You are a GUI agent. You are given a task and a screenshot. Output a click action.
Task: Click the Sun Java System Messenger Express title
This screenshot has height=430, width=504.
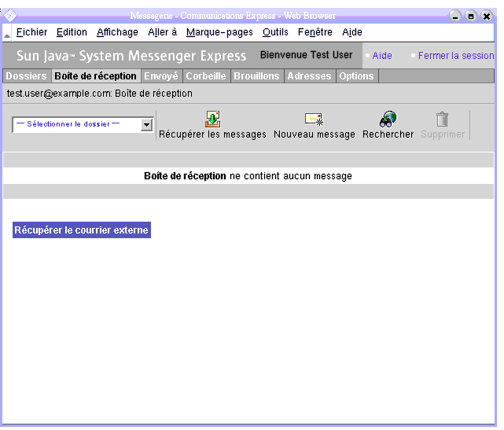(131, 56)
